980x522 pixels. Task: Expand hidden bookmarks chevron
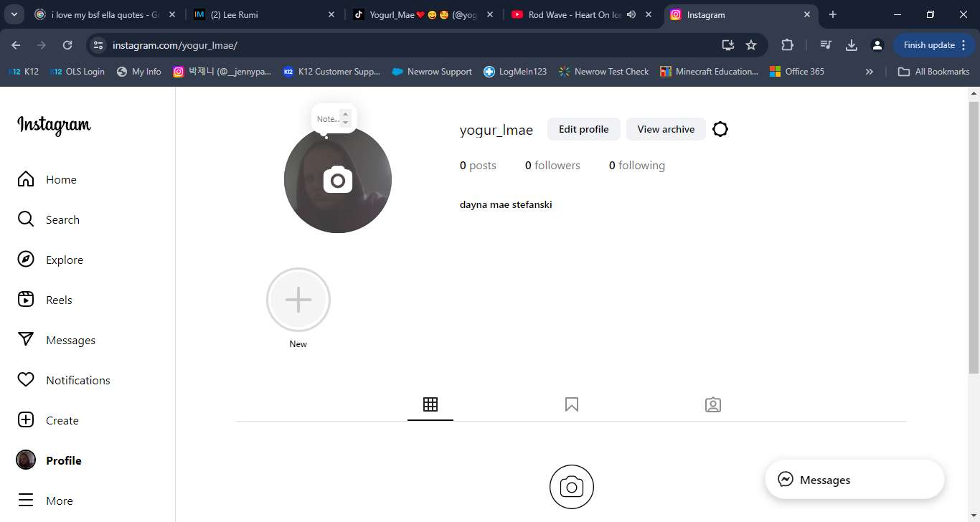tap(870, 72)
